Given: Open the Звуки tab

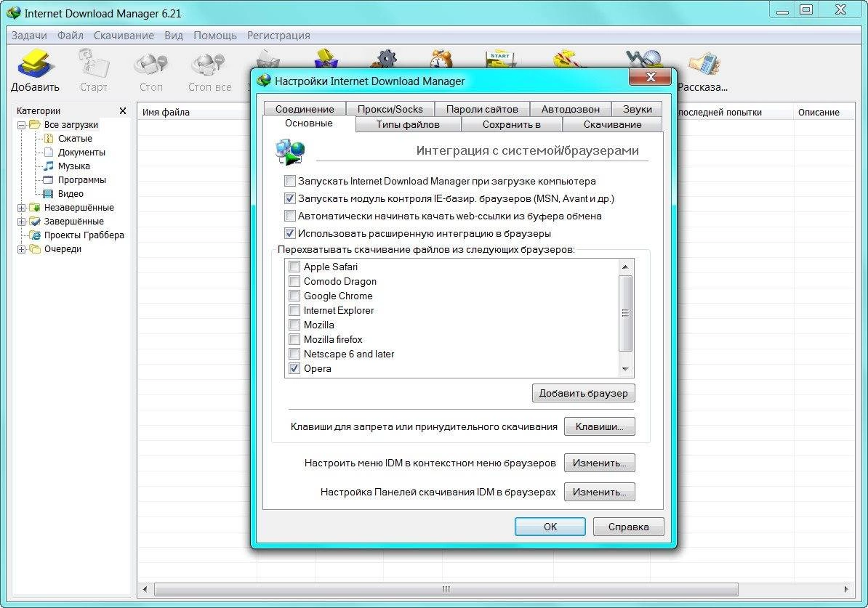Looking at the screenshot, I should (637, 109).
